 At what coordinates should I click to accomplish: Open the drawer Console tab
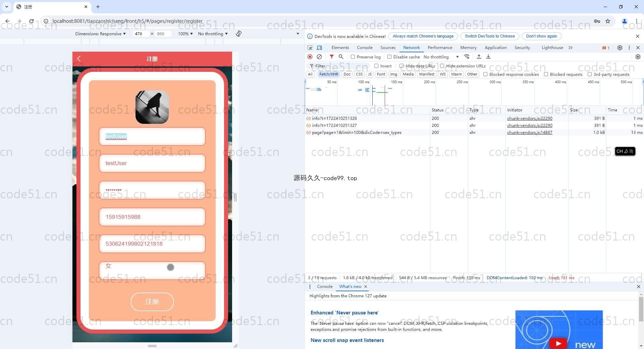click(325, 287)
